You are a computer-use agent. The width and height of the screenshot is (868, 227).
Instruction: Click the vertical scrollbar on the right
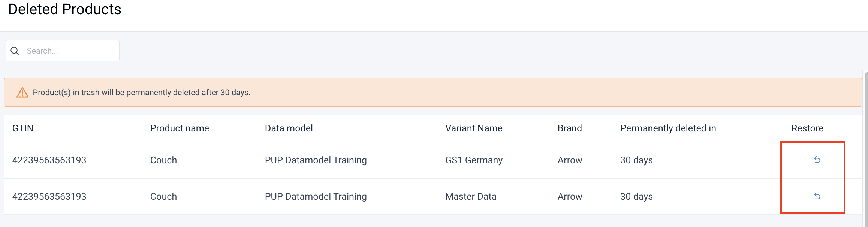(866, 150)
